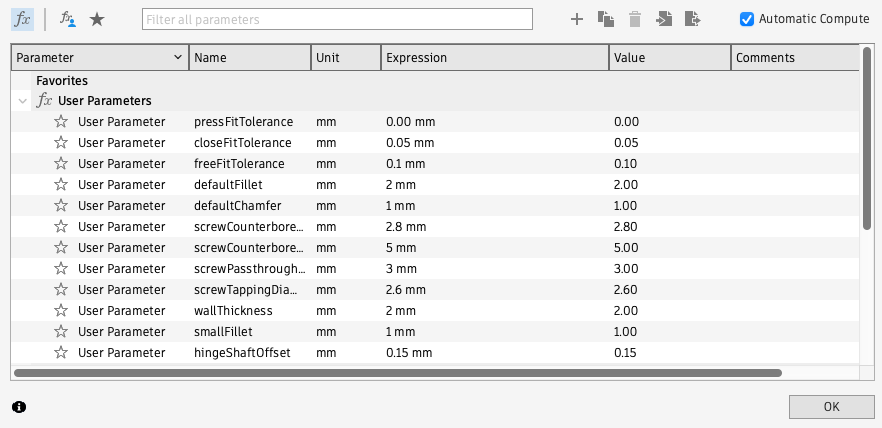
Task: Open the Parameter column sort dropdown
Action: pyautogui.click(x=178, y=57)
